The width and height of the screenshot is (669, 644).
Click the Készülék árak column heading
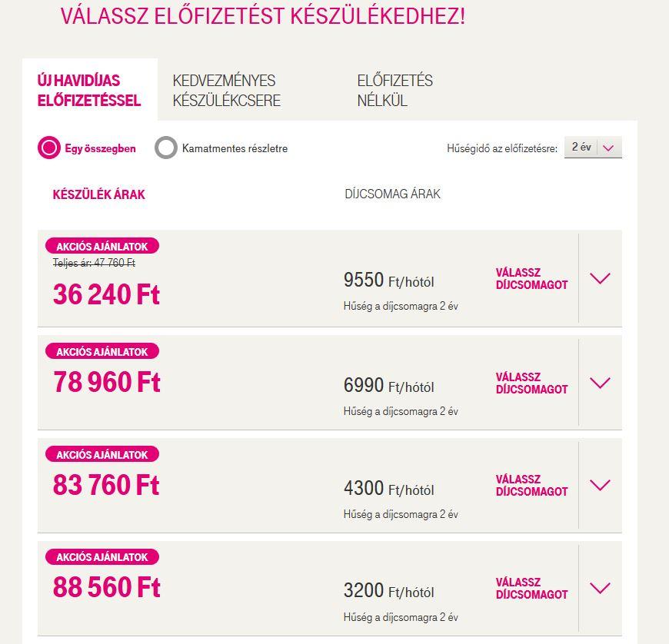pos(99,194)
